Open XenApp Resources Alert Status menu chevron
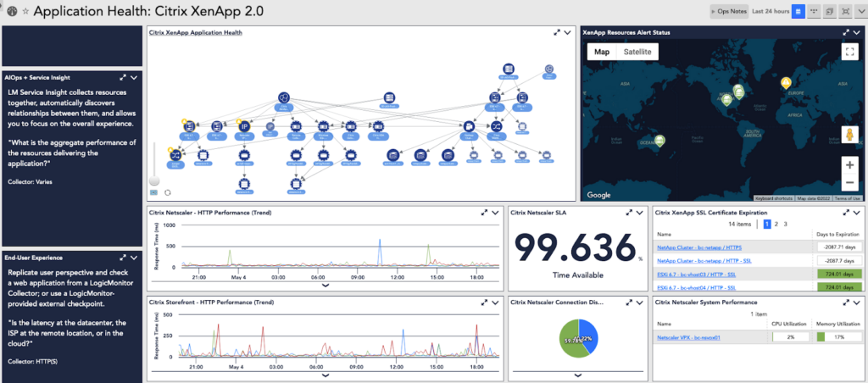Viewport: 868px width, 383px height. [857, 33]
